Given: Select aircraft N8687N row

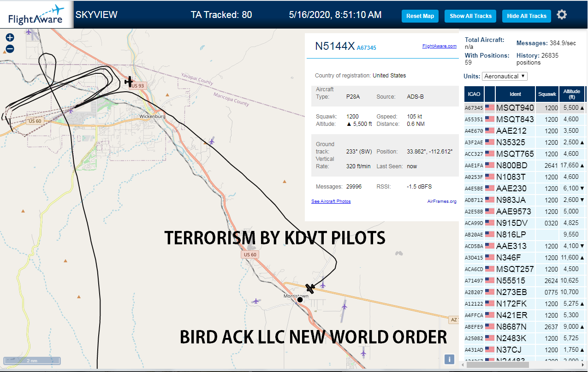Looking at the screenshot, I should tap(525, 327).
